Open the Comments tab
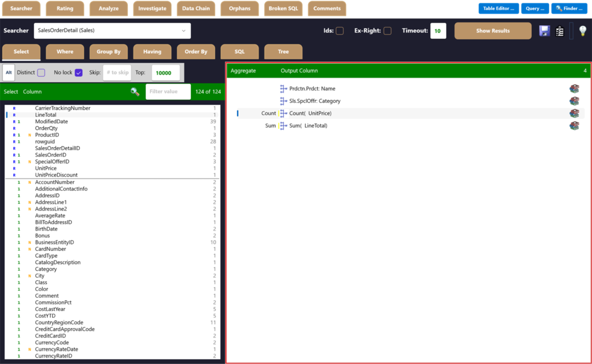 pyautogui.click(x=327, y=8)
